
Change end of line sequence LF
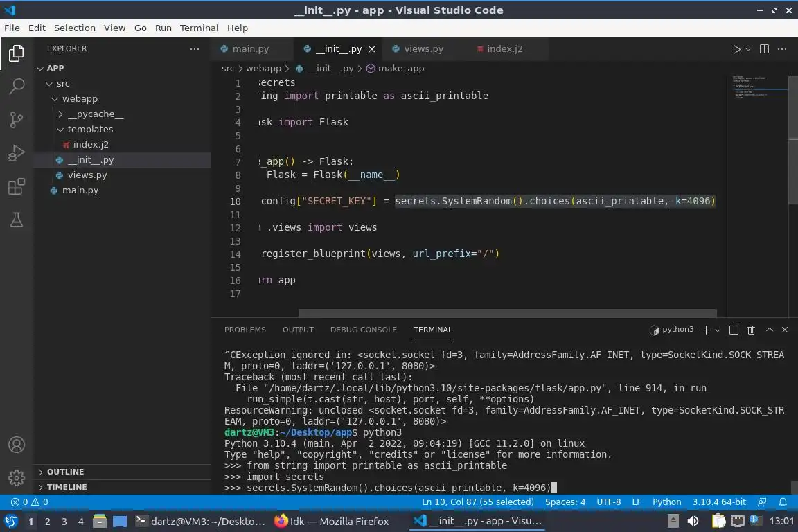tap(636, 502)
